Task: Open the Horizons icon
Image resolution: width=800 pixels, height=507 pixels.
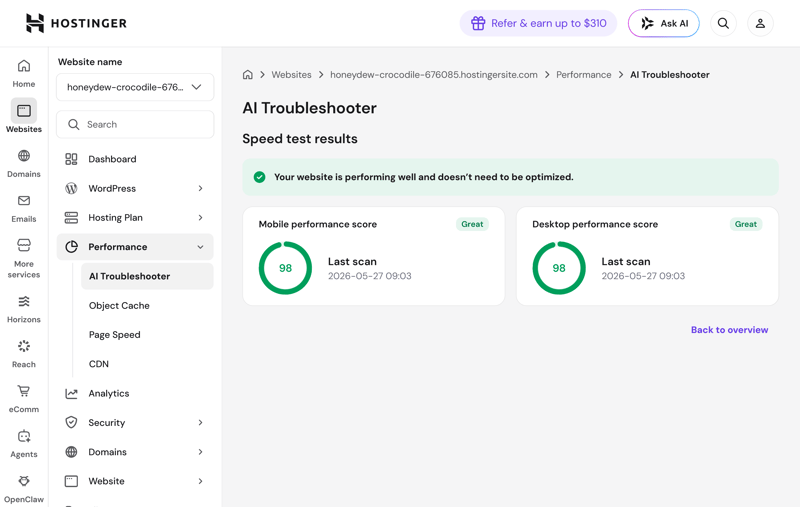Action: pyautogui.click(x=24, y=301)
